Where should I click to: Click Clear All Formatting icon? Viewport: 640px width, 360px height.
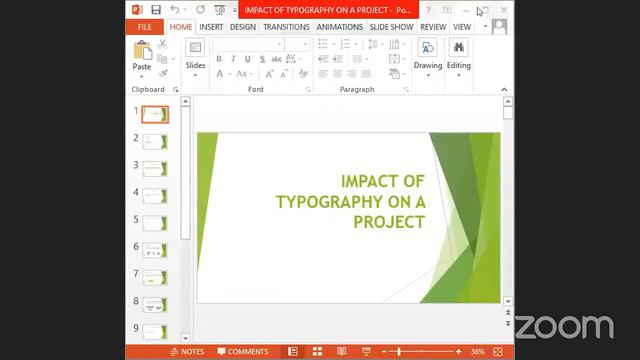click(303, 74)
